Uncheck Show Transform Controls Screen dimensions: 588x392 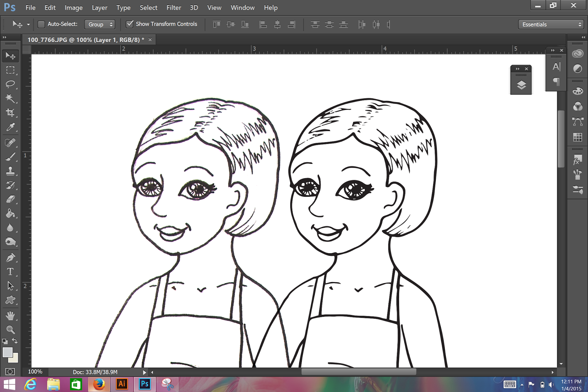(x=130, y=24)
